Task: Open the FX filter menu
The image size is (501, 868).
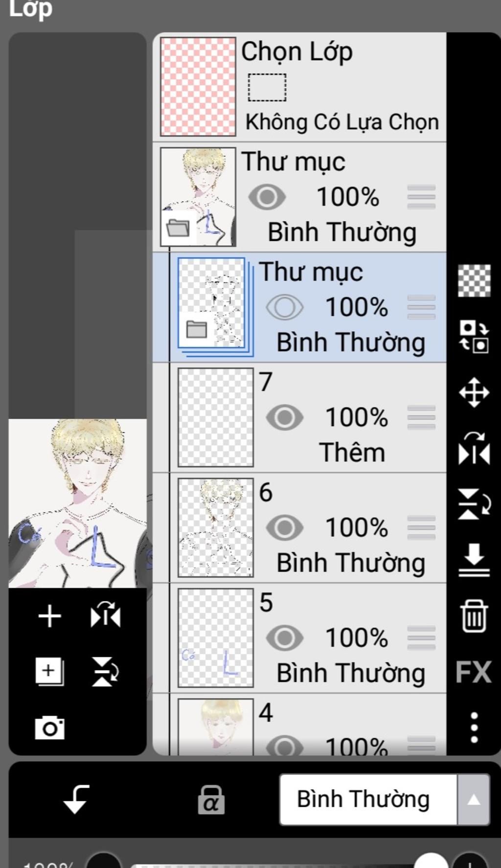Action: tap(473, 672)
